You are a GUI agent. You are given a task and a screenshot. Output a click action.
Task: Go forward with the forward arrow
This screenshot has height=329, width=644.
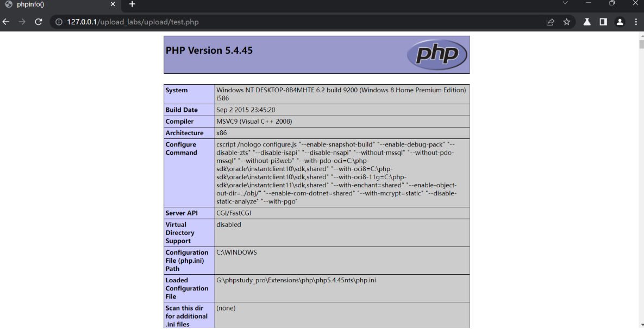coord(22,22)
